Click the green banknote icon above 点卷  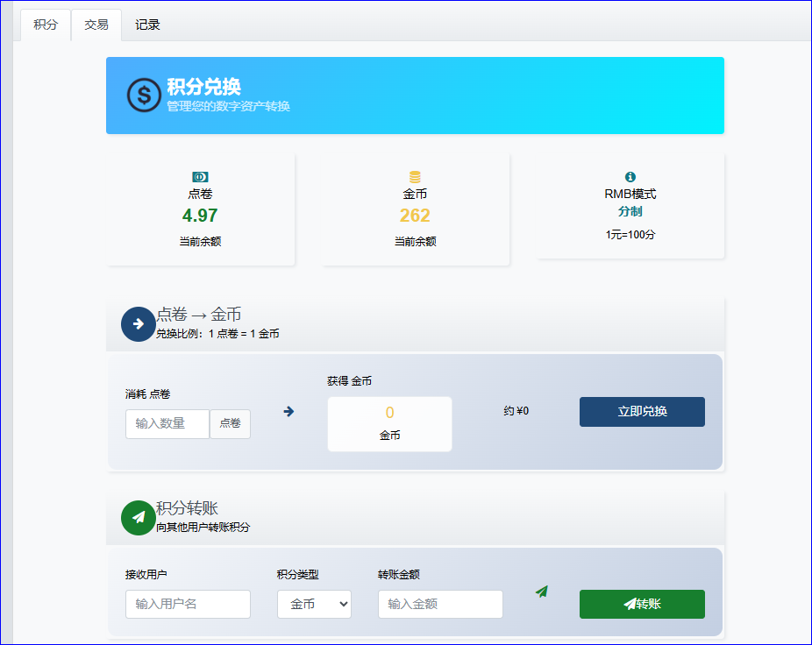pyautogui.click(x=200, y=177)
